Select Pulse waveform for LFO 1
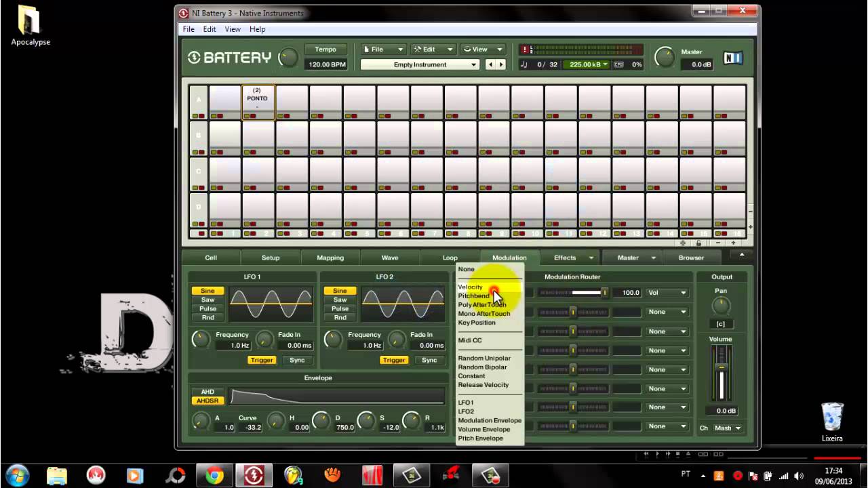 [x=208, y=308]
